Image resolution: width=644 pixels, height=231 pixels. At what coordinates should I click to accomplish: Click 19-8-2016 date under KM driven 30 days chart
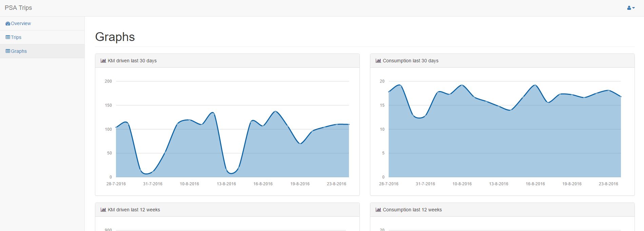pyautogui.click(x=300, y=184)
